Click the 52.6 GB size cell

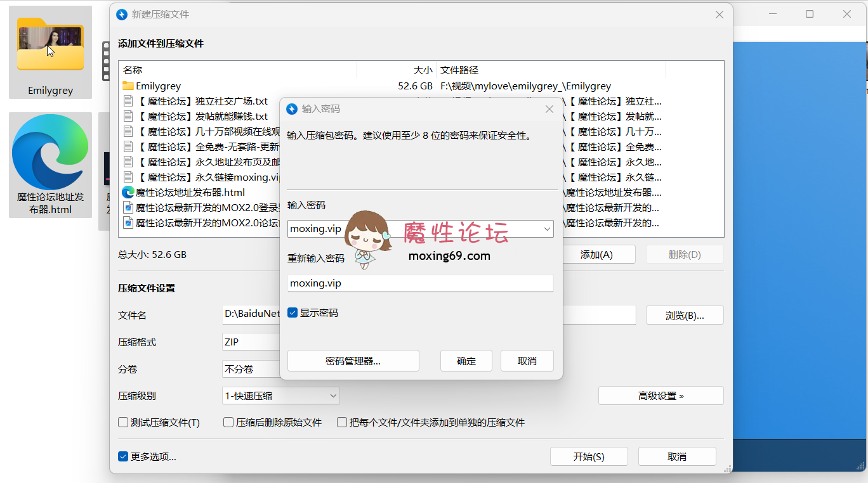click(415, 86)
